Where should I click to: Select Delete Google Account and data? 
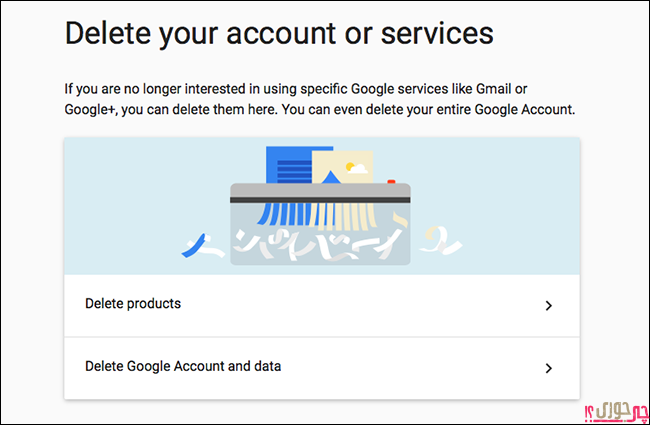pyautogui.click(x=322, y=368)
